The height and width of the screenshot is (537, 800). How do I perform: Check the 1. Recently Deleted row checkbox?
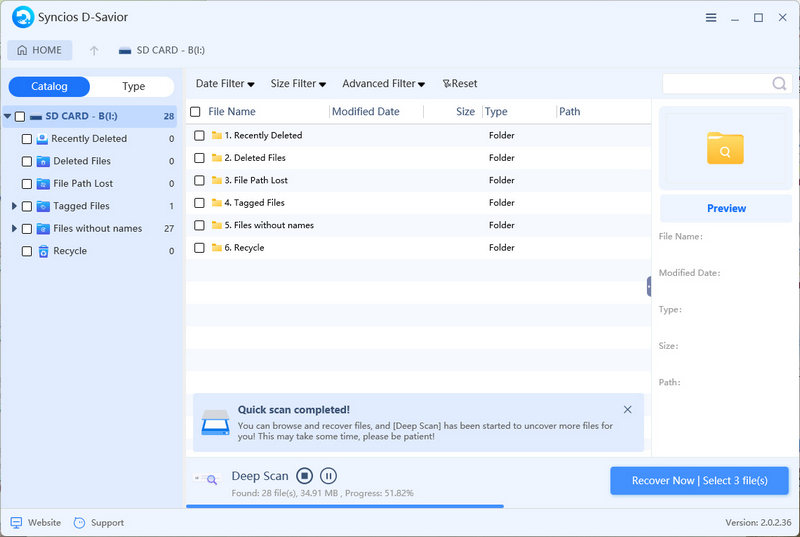[x=199, y=136]
